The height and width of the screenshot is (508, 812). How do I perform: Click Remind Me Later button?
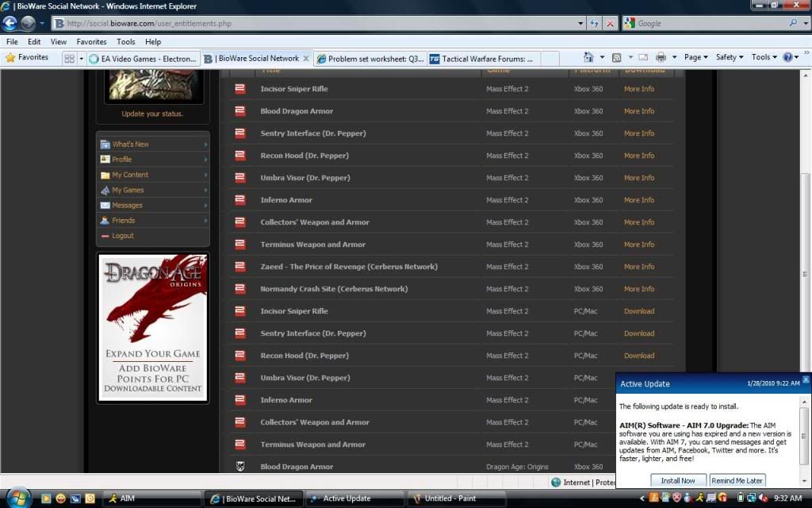point(737,480)
